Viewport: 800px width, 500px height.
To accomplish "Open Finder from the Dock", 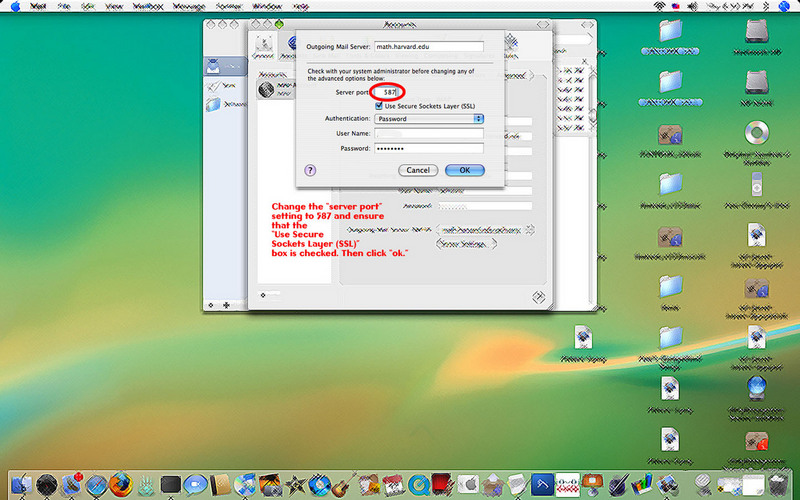I will 20,485.
